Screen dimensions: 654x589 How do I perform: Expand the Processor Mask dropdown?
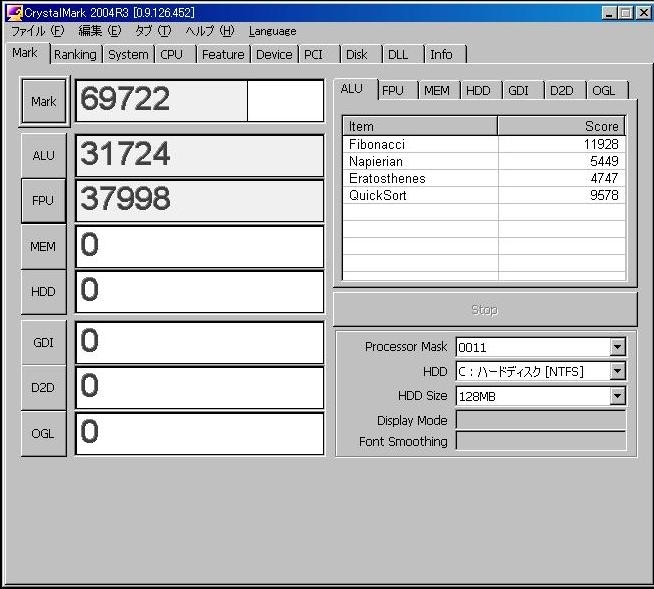617,347
